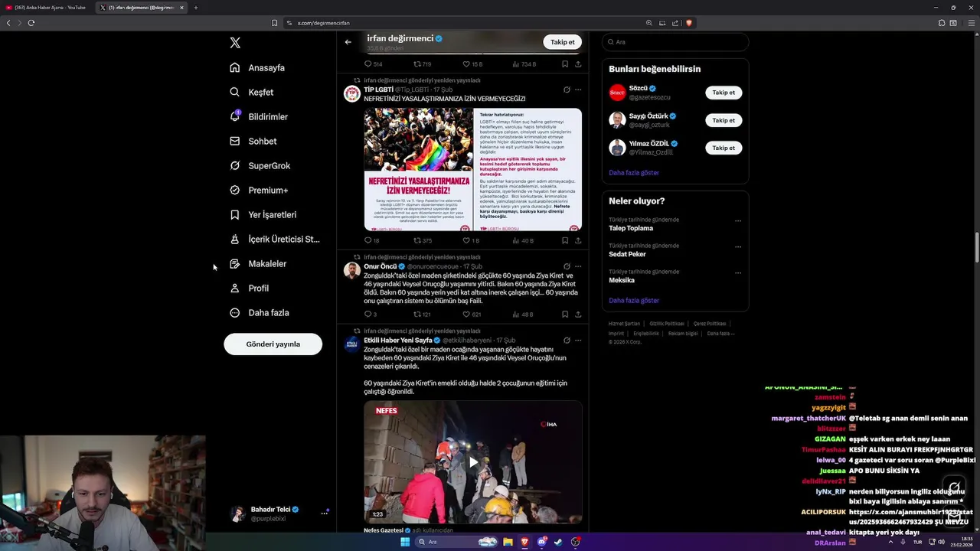Click Grok icon on Onur Öncü post
Viewport: 980px width, 551px height.
click(567, 266)
